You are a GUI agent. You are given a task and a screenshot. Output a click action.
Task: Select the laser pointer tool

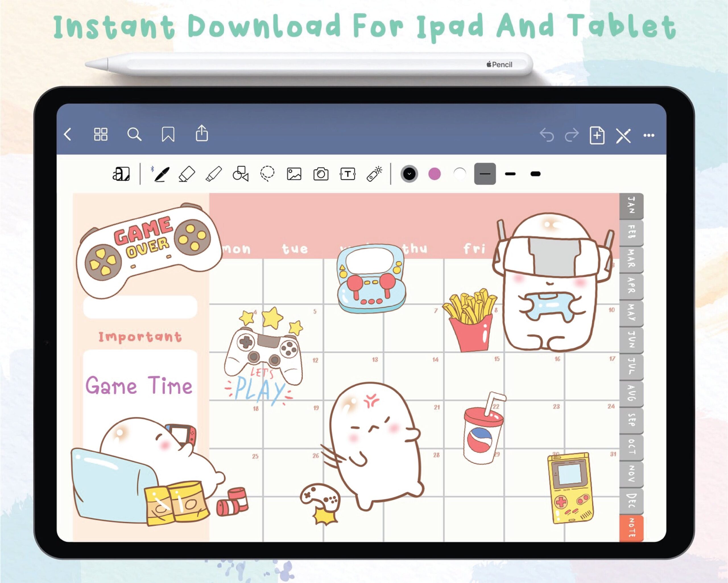tap(374, 174)
